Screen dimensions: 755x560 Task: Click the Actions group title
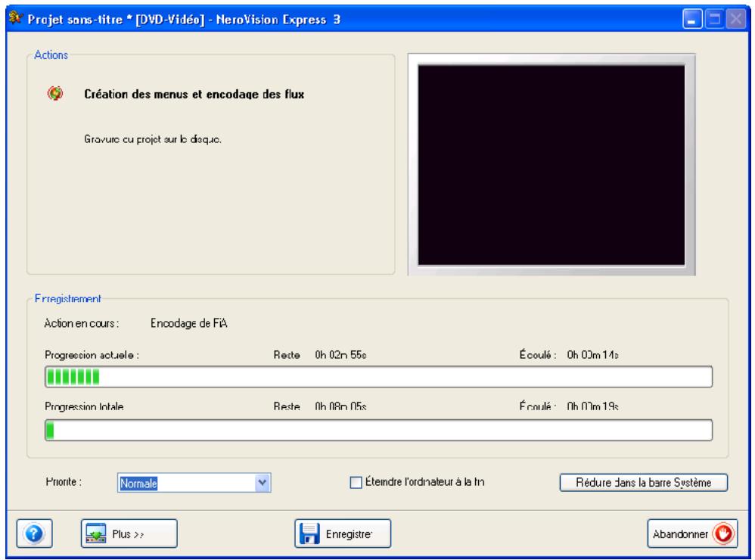coord(51,55)
